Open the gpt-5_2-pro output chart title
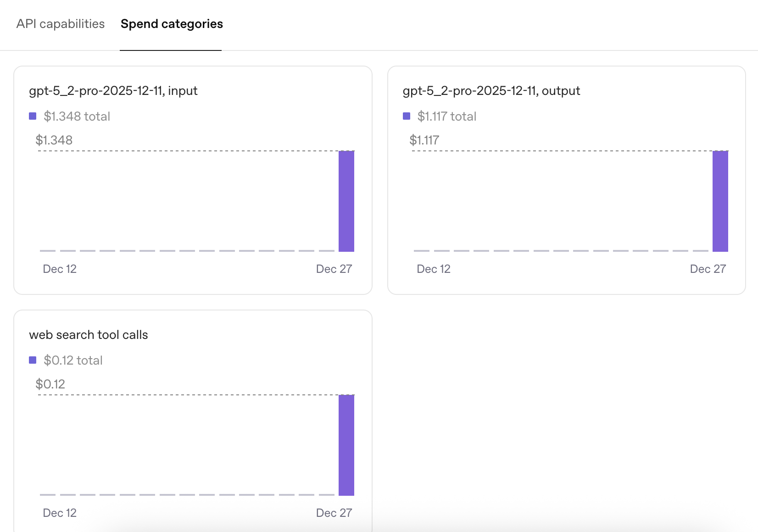Image resolution: width=758 pixels, height=532 pixels. [x=491, y=91]
